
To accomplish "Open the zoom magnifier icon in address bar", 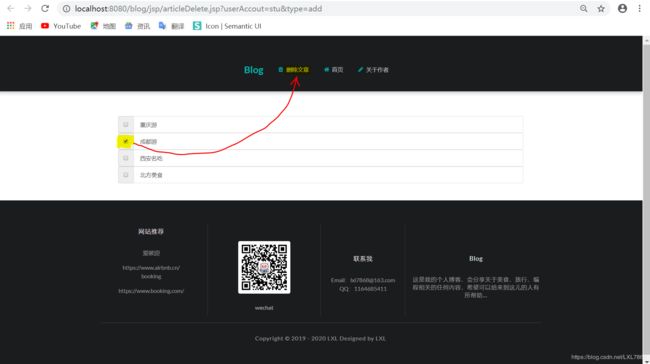I will (584, 8).
